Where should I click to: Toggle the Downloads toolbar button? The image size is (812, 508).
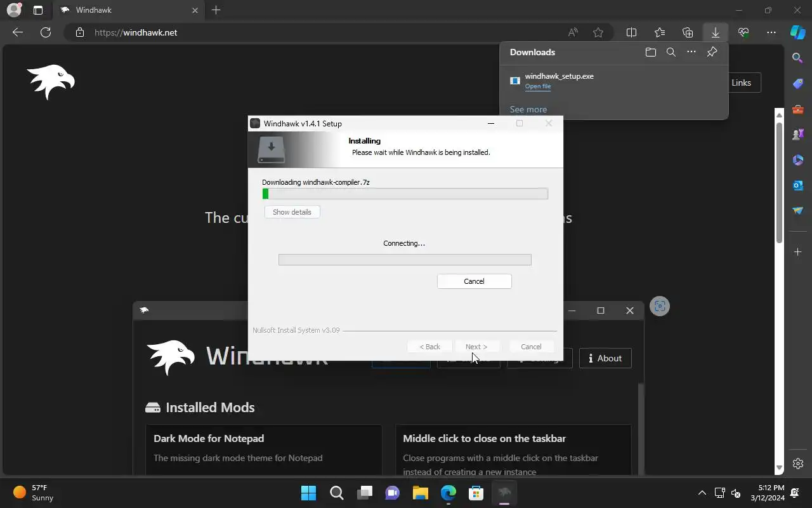click(x=716, y=32)
